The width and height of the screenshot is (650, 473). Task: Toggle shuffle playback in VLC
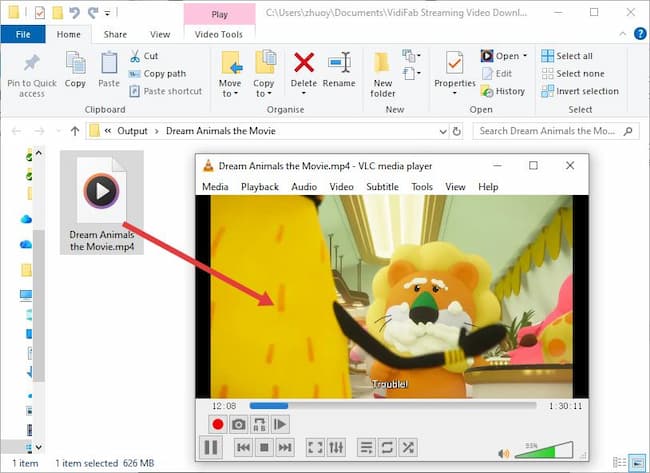408,447
